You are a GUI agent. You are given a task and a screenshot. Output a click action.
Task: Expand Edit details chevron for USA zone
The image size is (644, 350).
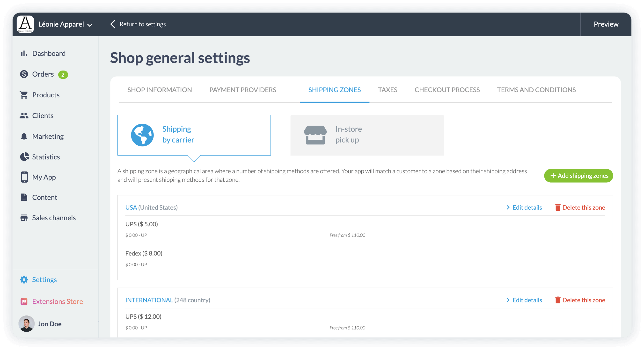pos(508,207)
